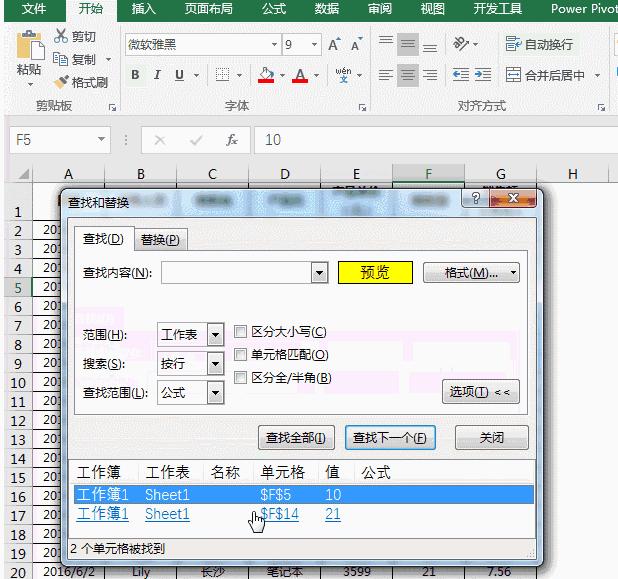Switch to the 插入 ribbon tab
This screenshot has height=579, width=618.
pyautogui.click(x=143, y=9)
